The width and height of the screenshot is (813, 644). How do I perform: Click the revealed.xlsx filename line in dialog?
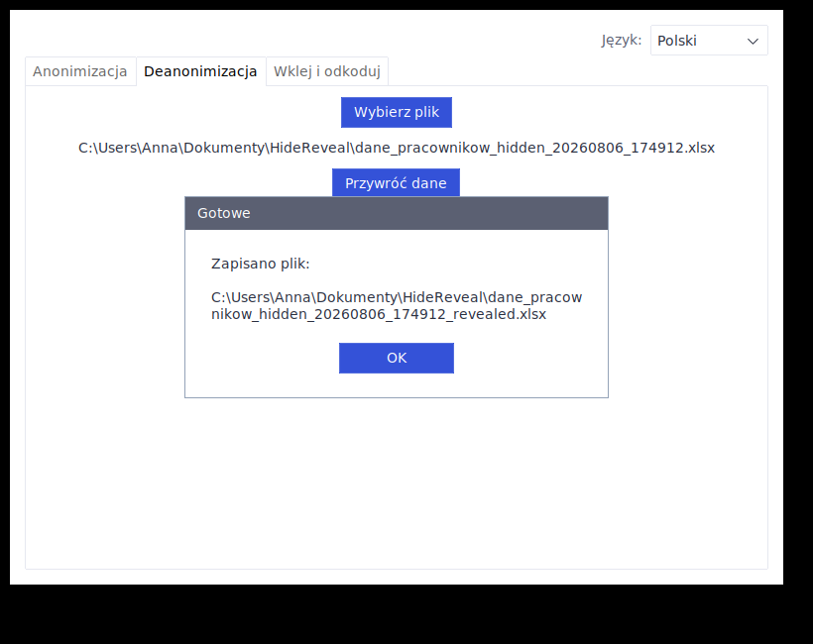tap(379, 314)
